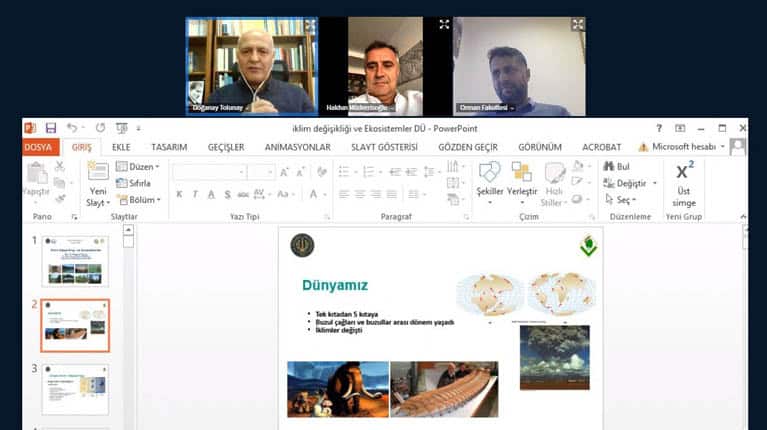Open the DOSYA file menu
The image size is (767, 430).
(38, 147)
